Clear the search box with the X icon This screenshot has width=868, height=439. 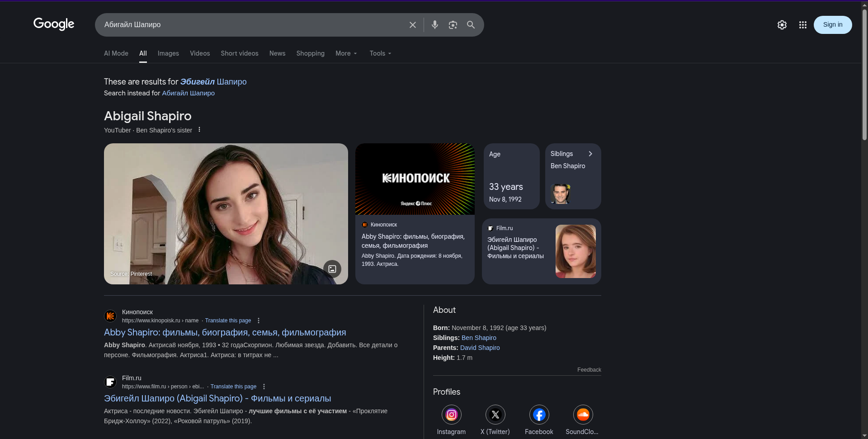coord(412,25)
